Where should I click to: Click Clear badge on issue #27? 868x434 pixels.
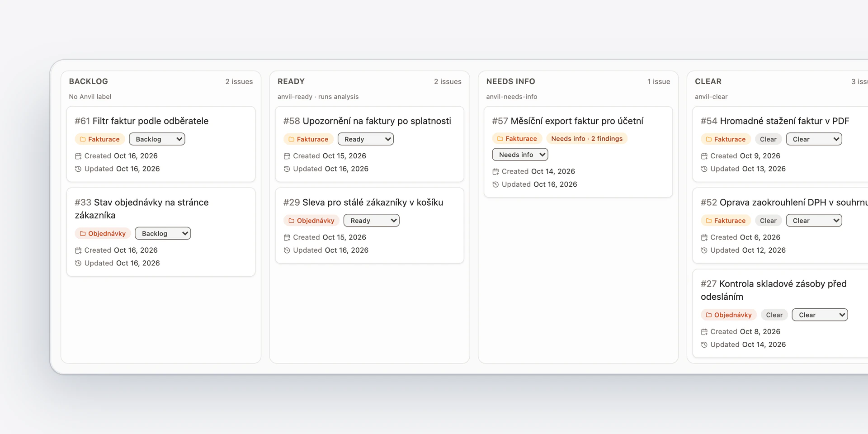tap(774, 315)
